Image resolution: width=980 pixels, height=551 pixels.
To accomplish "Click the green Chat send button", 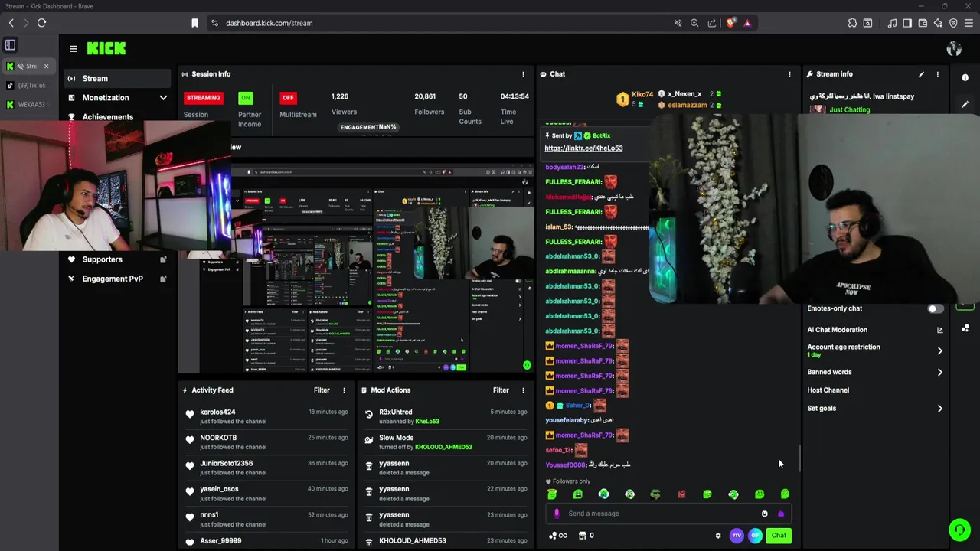I will (779, 536).
